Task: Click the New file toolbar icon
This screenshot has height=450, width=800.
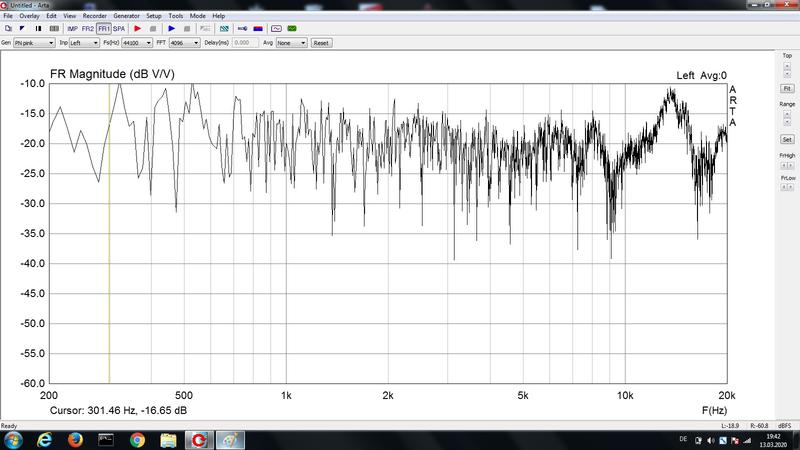Action: pos(8,29)
